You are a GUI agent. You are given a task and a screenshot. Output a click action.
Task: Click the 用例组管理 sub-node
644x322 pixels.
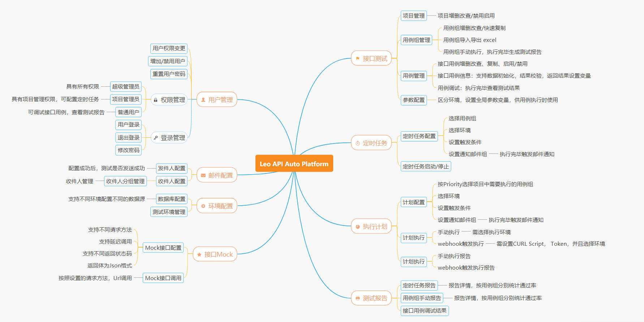pyautogui.click(x=416, y=40)
